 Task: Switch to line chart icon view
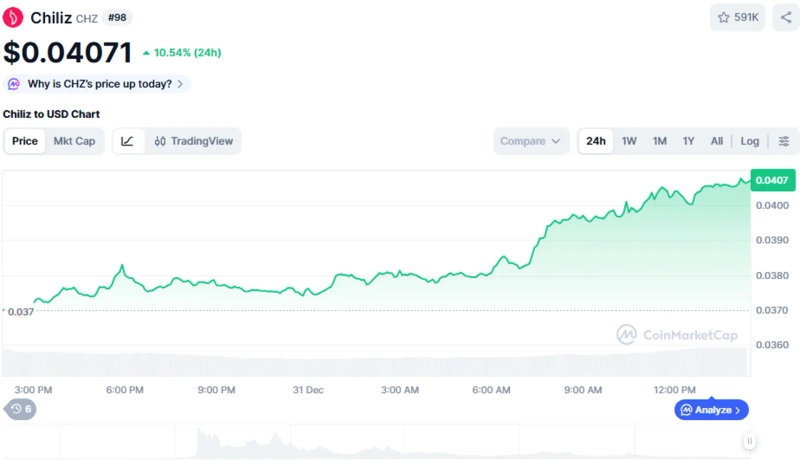click(128, 141)
